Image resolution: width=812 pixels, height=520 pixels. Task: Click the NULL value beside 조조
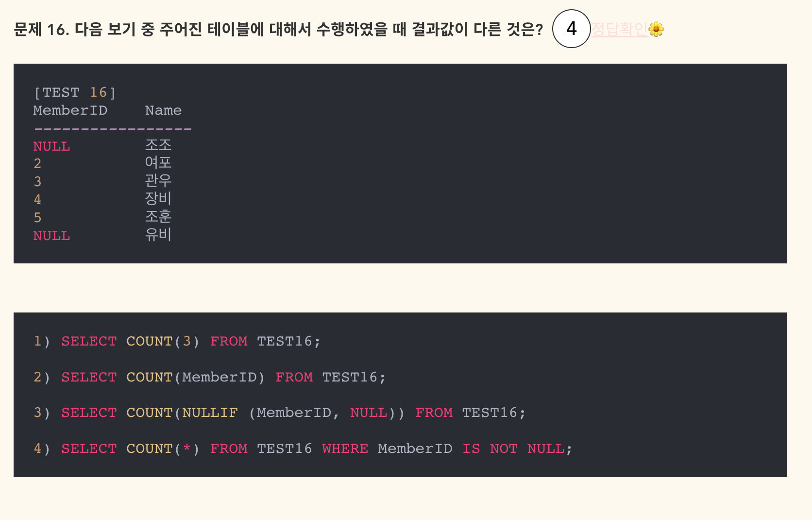click(x=51, y=146)
